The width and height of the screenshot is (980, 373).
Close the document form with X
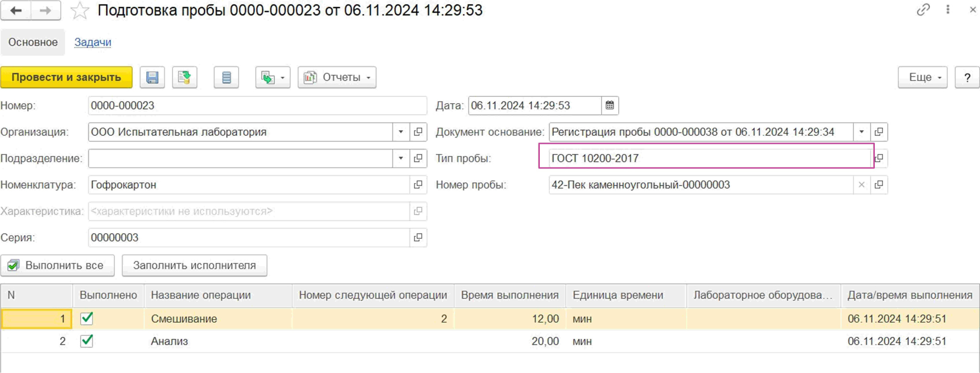click(972, 10)
